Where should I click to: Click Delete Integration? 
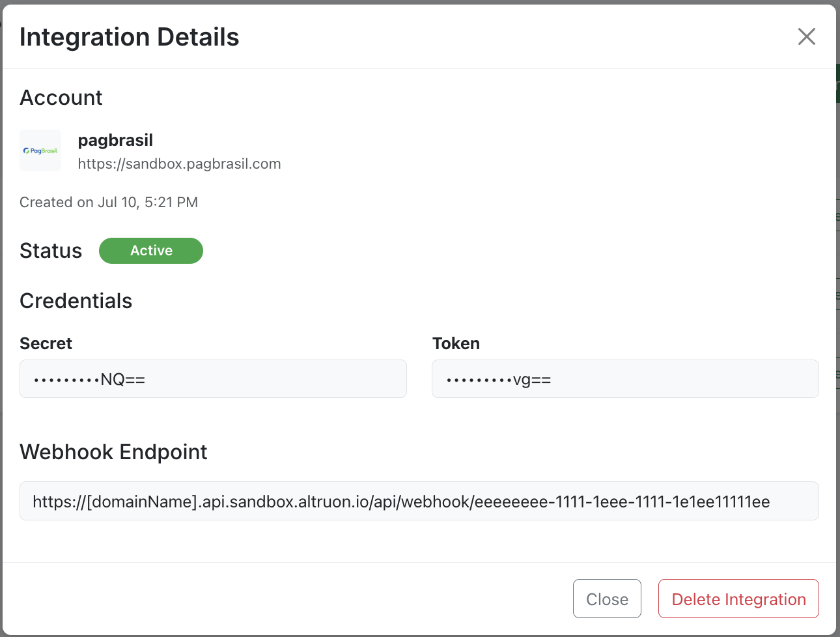point(738,599)
